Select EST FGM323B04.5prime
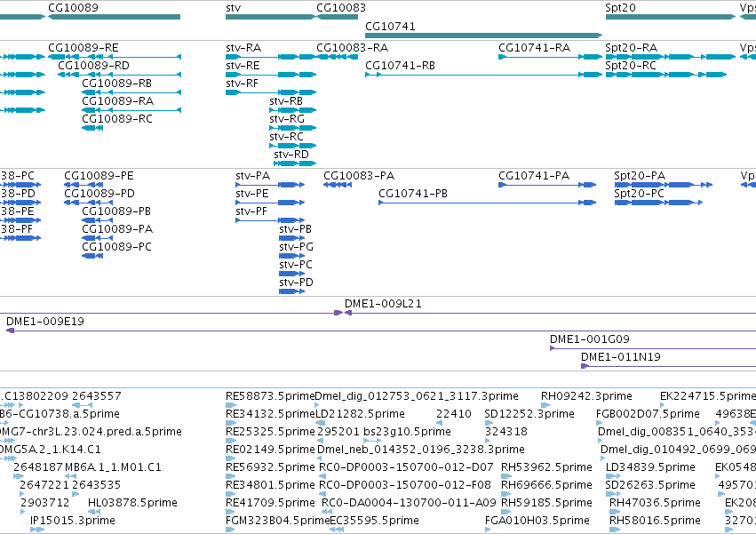This screenshot has height=534, width=756. click(230, 530)
